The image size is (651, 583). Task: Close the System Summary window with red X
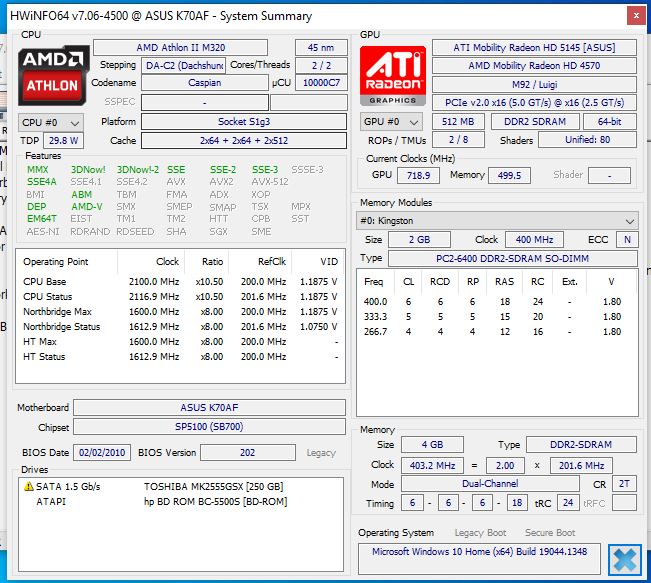(636, 16)
